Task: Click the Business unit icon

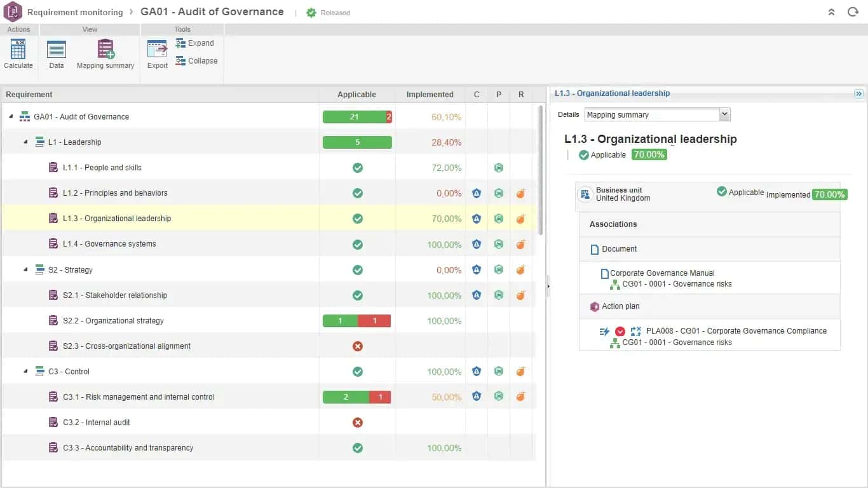Action: click(586, 194)
